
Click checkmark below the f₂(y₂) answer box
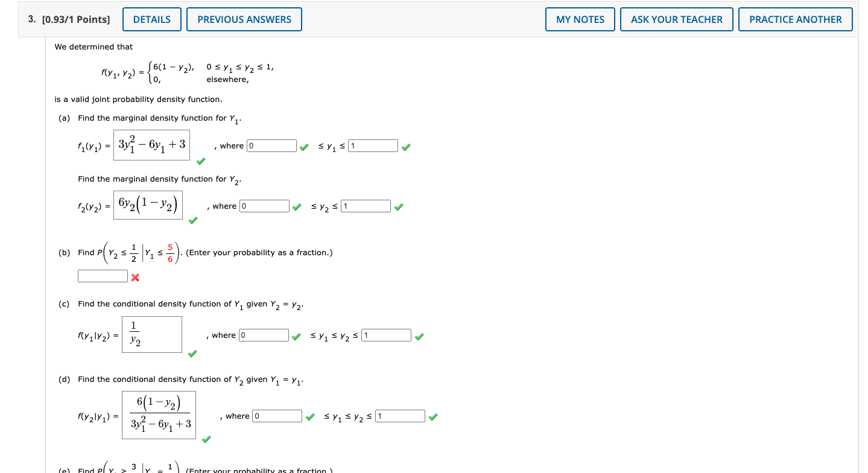[192, 221]
